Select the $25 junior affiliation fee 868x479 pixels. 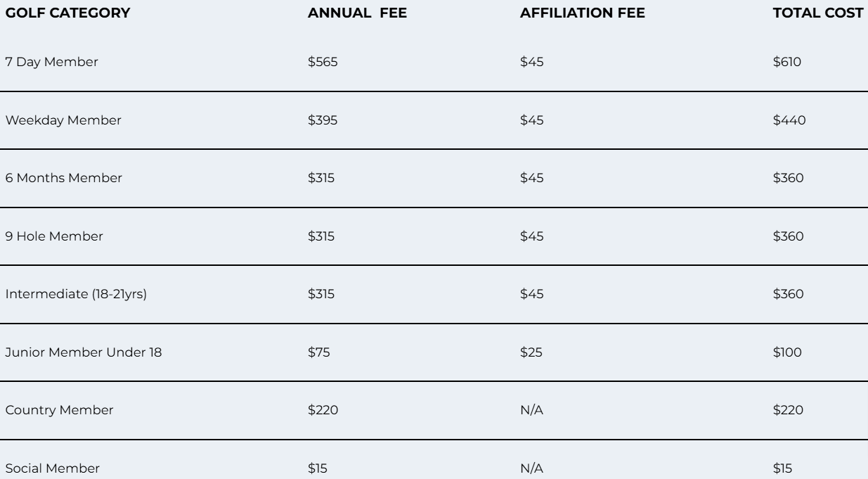(x=531, y=352)
